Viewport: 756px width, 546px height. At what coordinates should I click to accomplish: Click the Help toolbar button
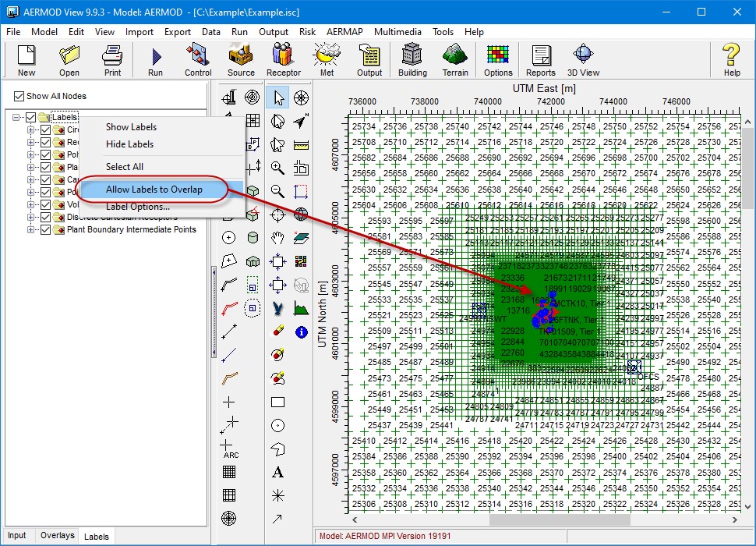(x=731, y=60)
